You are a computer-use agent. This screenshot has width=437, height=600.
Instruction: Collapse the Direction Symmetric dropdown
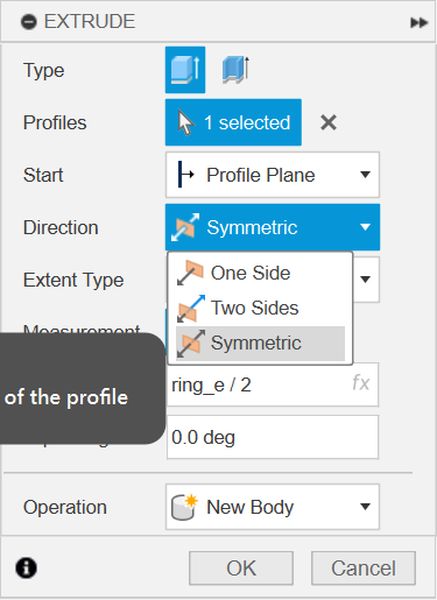pyautogui.click(x=272, y=227)
